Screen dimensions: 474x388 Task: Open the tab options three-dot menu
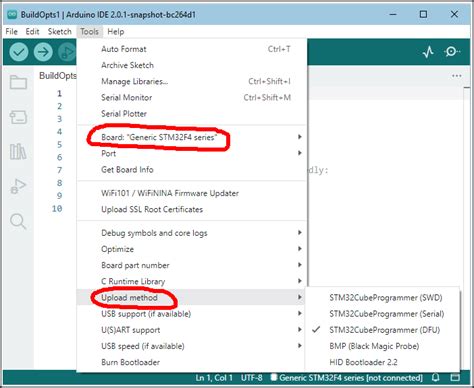456,76
